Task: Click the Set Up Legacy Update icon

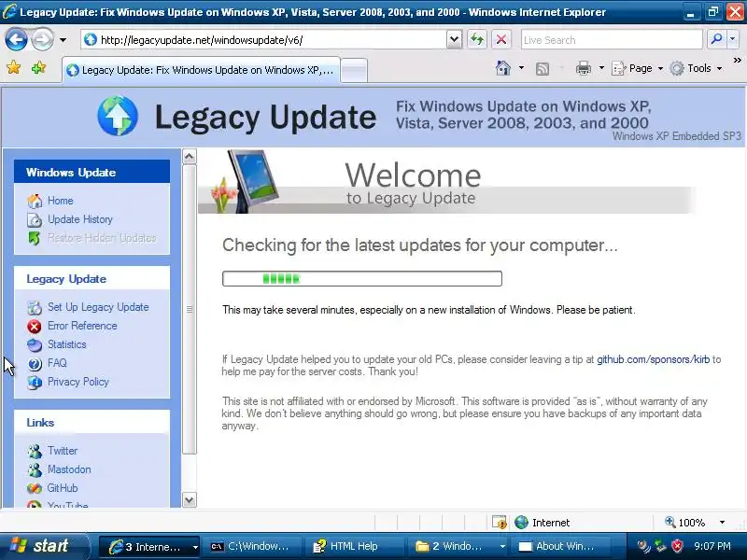Action: point(35,308)
